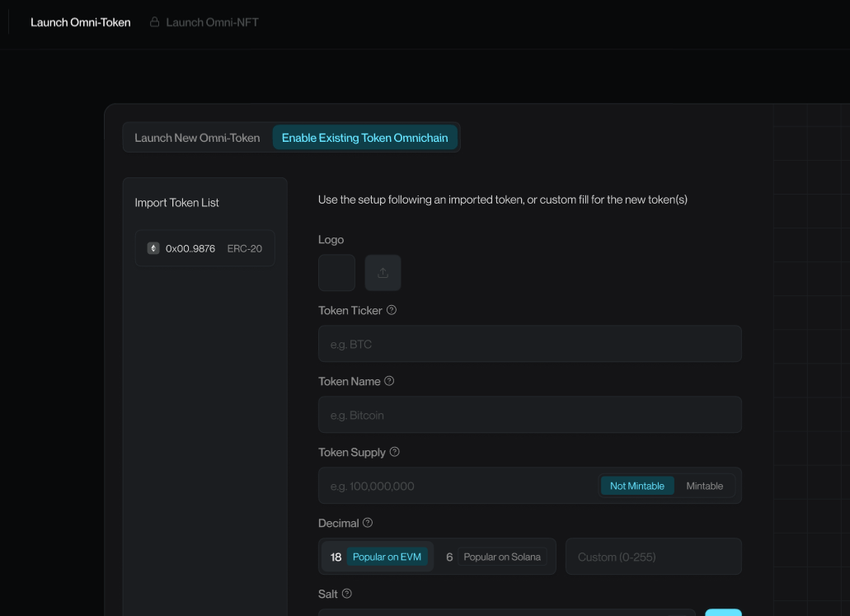The height and width of the screenshot is (616, 850).
Task: Focus the Token Ticker input field
Action: pyautogui.click(x=529, y=344)
